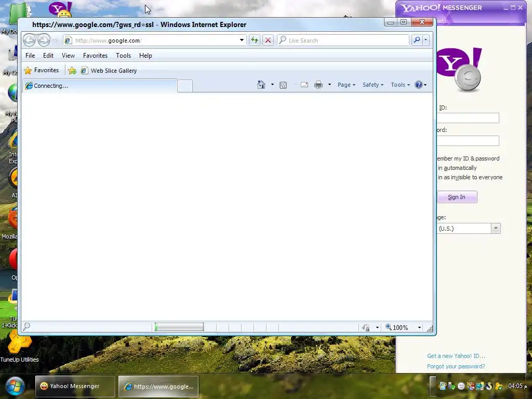Click the page icon in address bar
Viewport: 532px width, 399px height.
coord(68,41)
